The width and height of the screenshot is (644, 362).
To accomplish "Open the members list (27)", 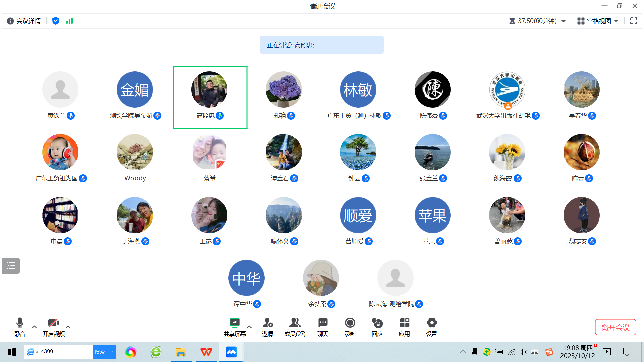I will (x=294, y=323).
